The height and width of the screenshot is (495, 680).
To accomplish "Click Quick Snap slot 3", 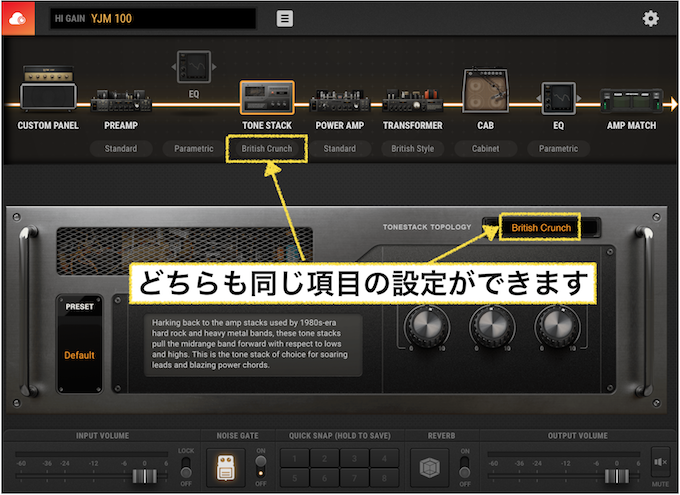I will (x=354, y=458).
